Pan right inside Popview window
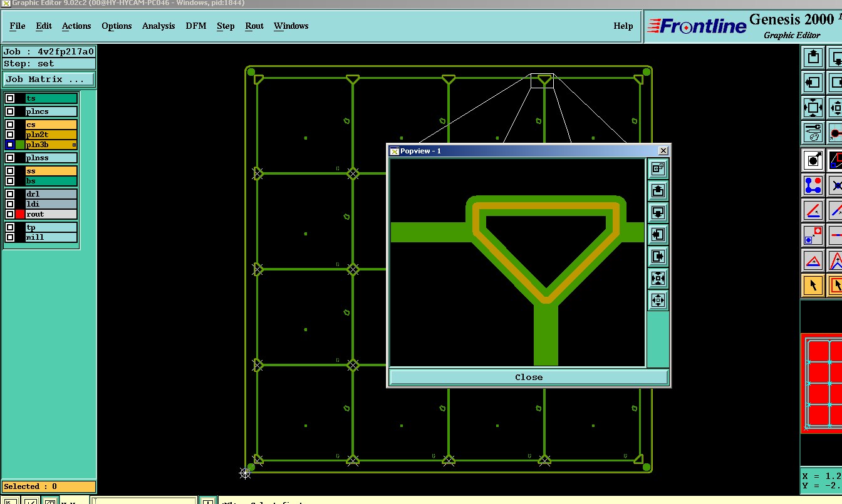Image resolution: width=842 pixels, height=504 pixels. pyautogui.click(x=658, y=257)
